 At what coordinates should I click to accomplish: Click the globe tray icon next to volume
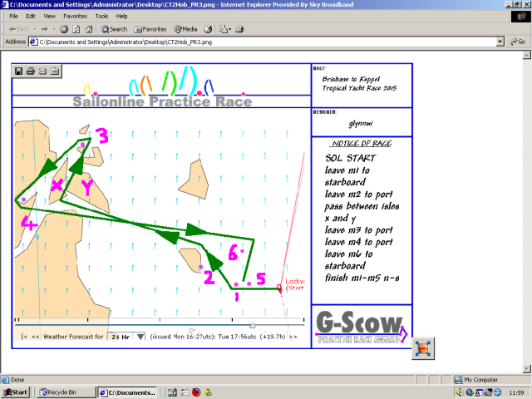(470, 392)
